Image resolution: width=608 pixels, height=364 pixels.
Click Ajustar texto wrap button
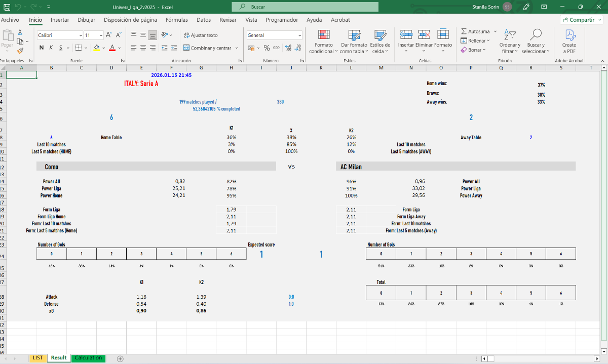pyautogui.click(x=201, y=35)
